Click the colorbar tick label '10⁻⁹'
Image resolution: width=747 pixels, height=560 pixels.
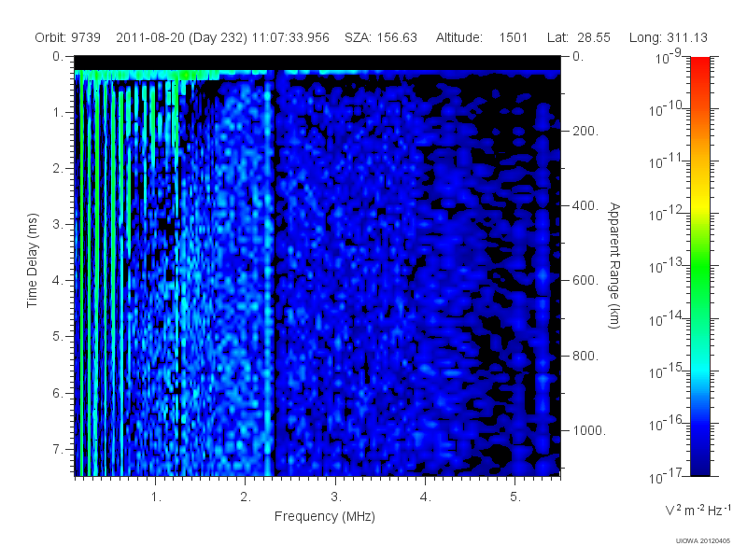[669, 57]
